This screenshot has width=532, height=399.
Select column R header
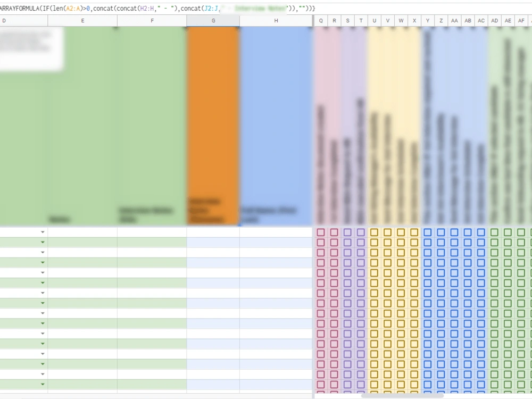[334, 21]
